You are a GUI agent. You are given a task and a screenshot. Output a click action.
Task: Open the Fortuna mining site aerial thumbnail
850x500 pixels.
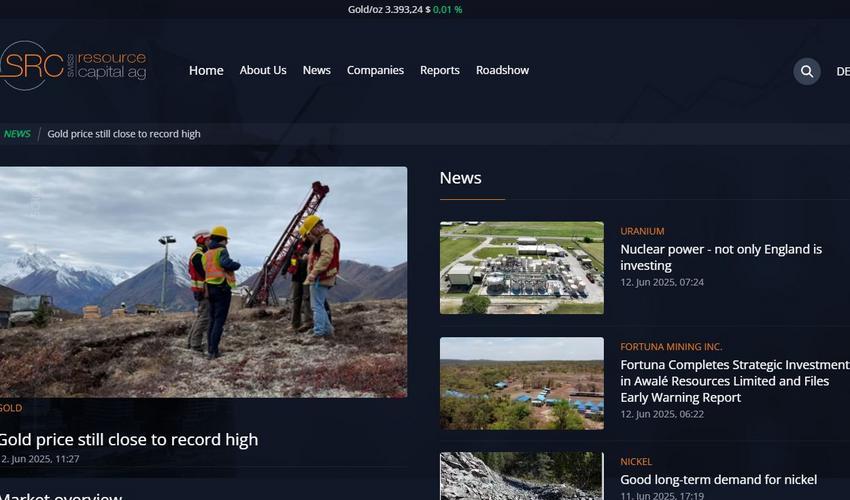point(521,383)
